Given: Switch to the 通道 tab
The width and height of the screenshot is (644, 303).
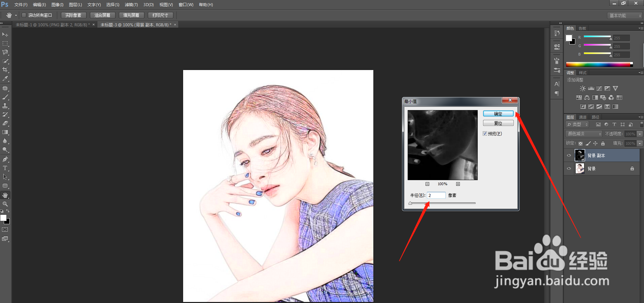Looking at the screenshot, I should click(x=583, y=117).
